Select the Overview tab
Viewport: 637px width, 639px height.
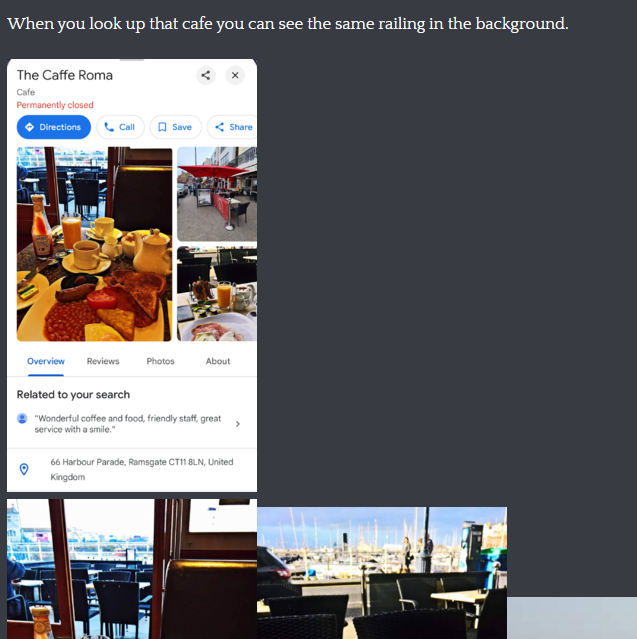pos(46,361)
